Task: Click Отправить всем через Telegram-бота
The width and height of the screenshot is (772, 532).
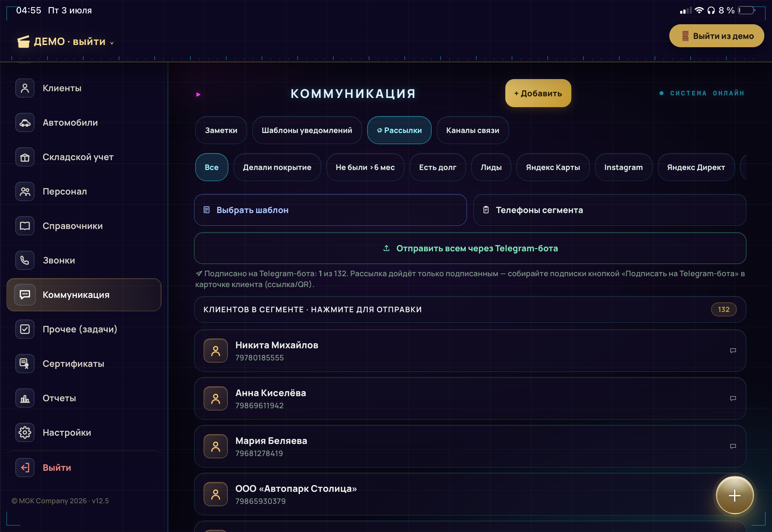Action: pyautogui.click(x=470, y=248)
